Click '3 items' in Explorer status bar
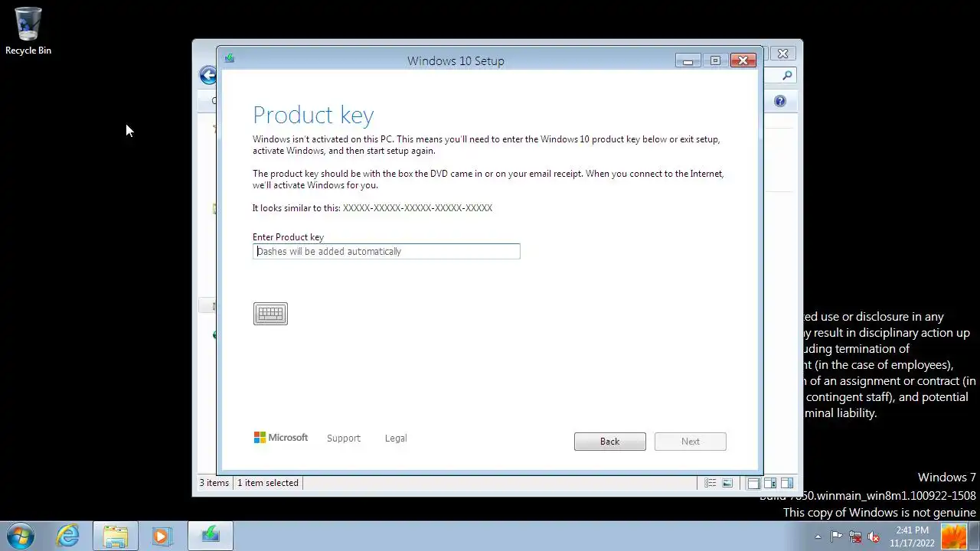The image size is (980, 551). pyautogui.click(x=214, y=483)
